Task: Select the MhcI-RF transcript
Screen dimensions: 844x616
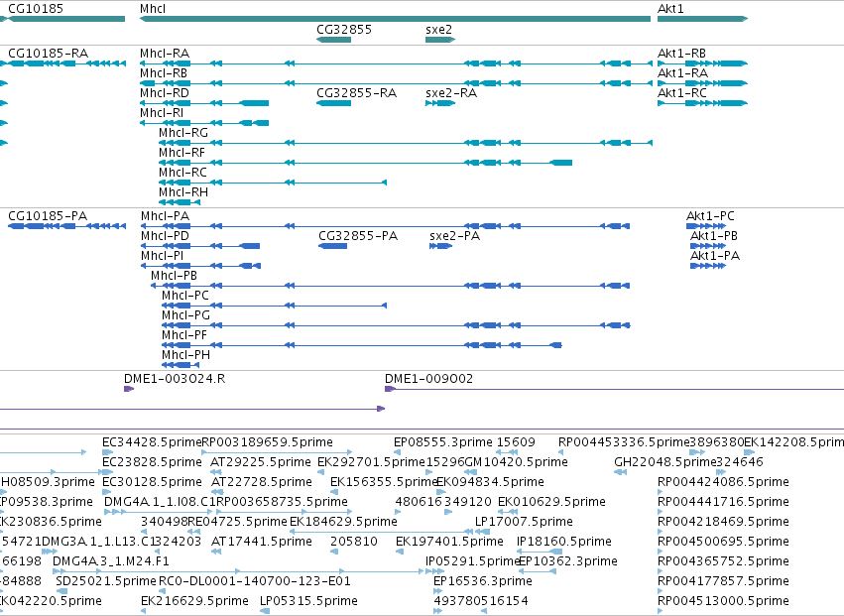Action: pos(366,163)
